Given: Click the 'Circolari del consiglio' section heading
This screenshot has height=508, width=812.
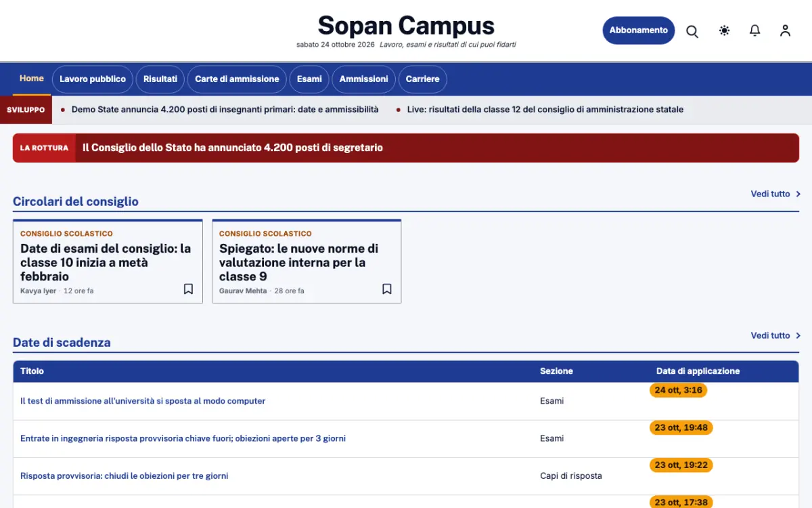Looking at the screenshot, I should pos(76,201).
